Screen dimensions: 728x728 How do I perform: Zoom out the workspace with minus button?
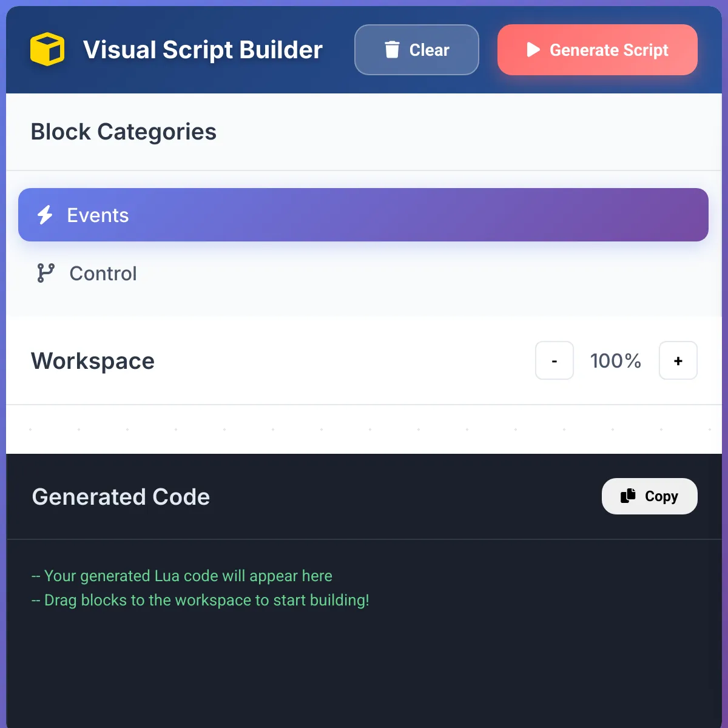coord(554,360)
